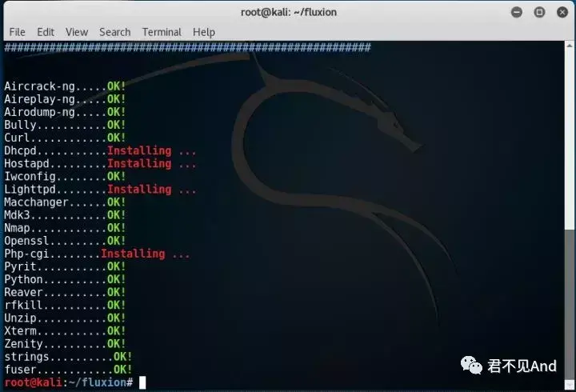Click the Aireplay-ng status line

click(65, 99)
